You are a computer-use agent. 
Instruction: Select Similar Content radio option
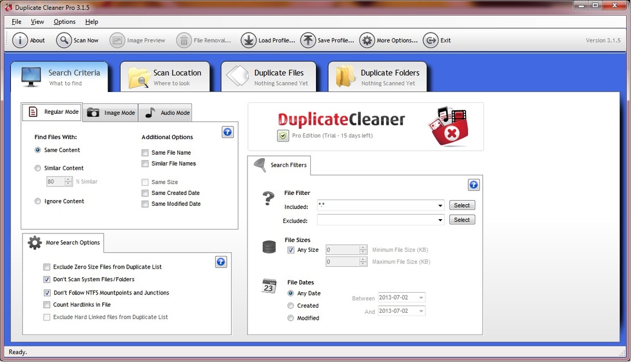[x=37, y=168]
